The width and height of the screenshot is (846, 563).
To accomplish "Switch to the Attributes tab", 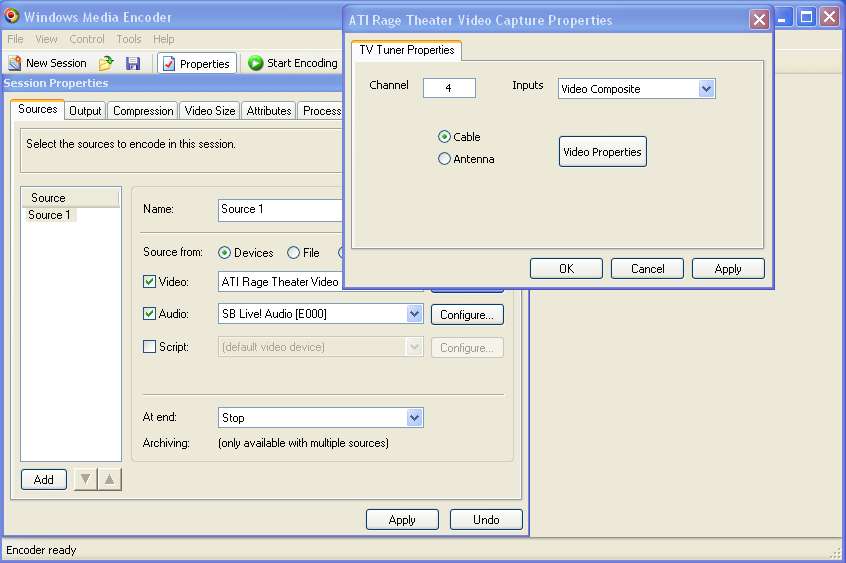I will coord(269,111).
